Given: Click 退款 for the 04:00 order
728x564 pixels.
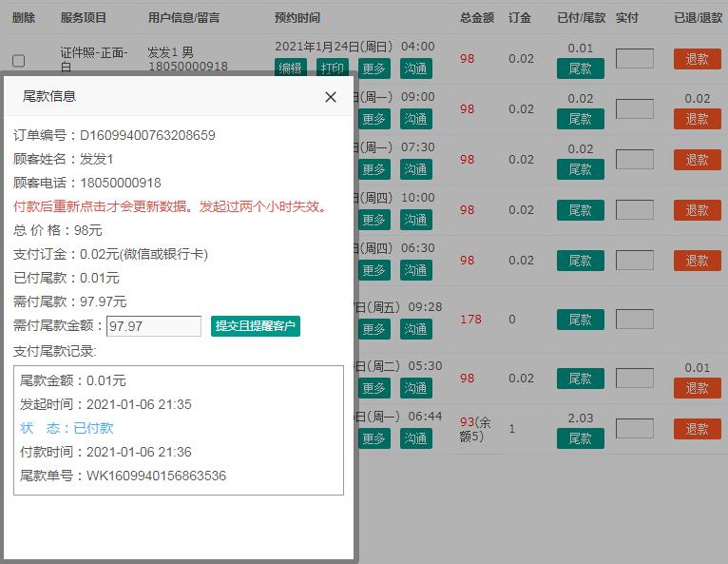Looking at the screenshot, I should (697, 59).
